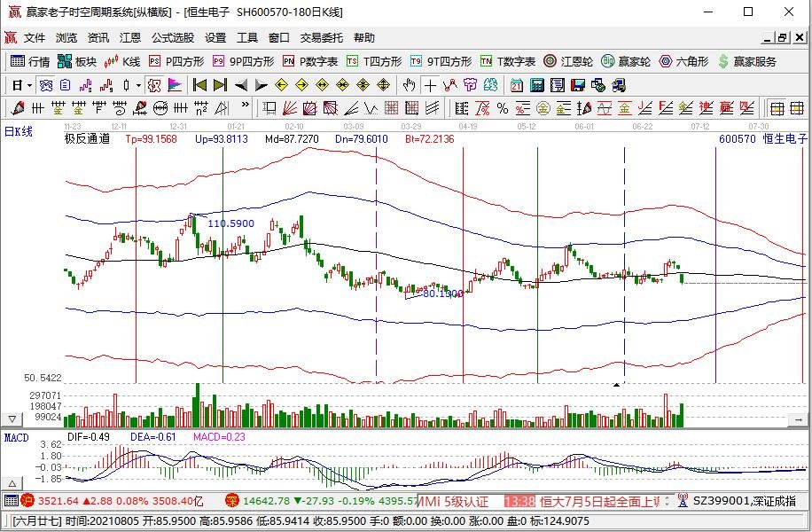Expand the 日 period dropdown arrow

[29, 85]
